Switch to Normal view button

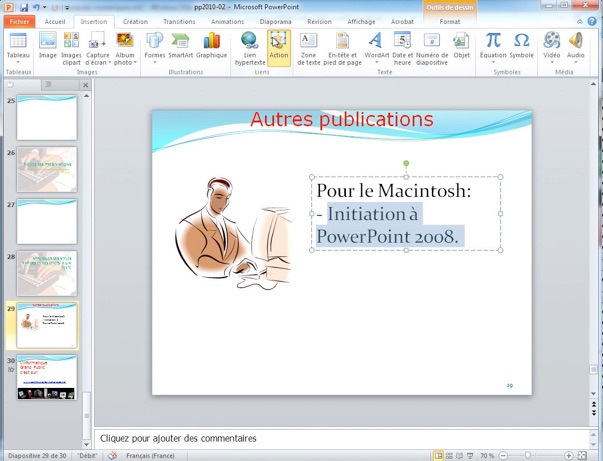tap(438, 456)
